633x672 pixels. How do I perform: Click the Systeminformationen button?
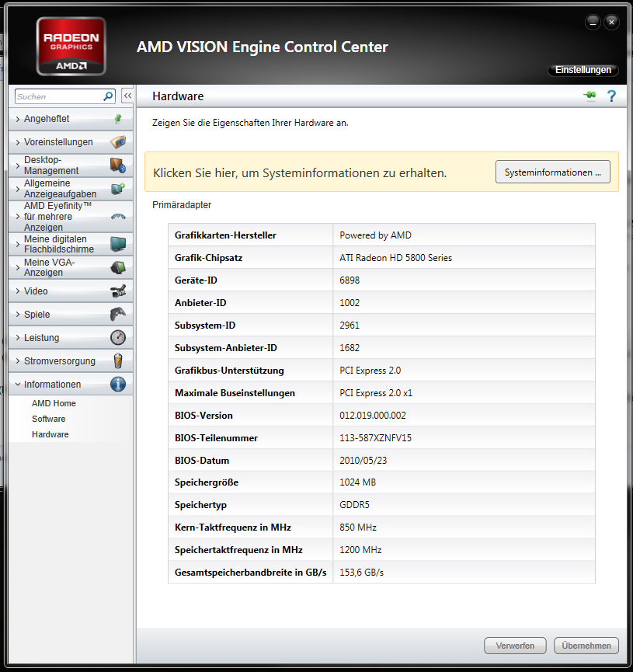(552, 172)
